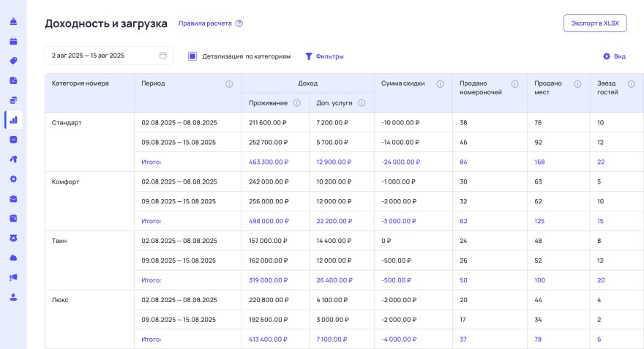Click the megaphone icon in sidebar
Image resolution: width=644 pixels, height=349 pixels.
13,277
